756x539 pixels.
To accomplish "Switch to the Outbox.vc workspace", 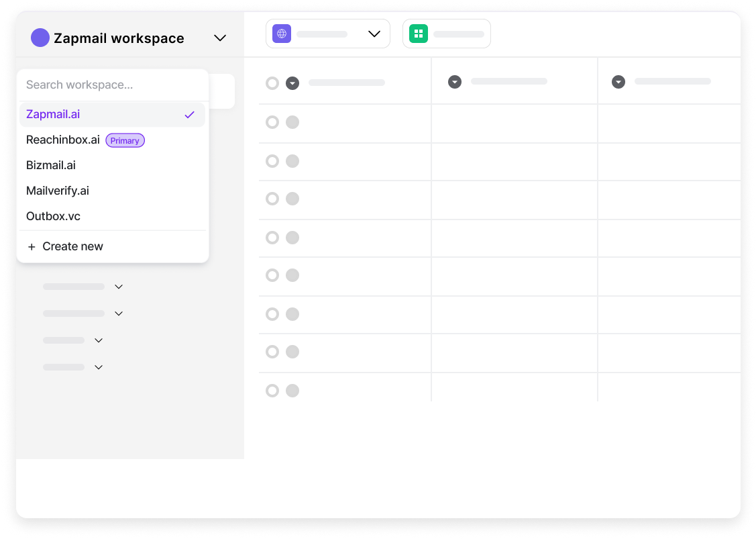I will coord(112,217).
